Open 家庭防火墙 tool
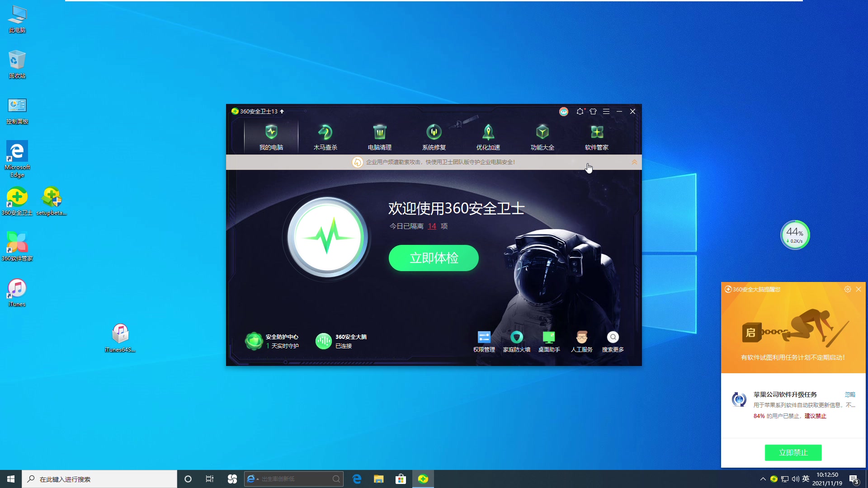Screen dimensions: 868x488 pyautogui.click(x=517, y=342)
